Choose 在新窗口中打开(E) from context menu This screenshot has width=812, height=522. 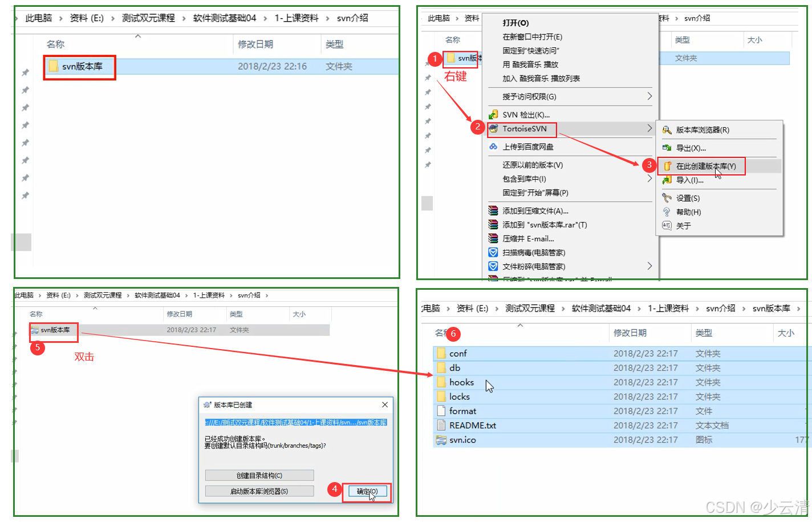pos(532,37)
